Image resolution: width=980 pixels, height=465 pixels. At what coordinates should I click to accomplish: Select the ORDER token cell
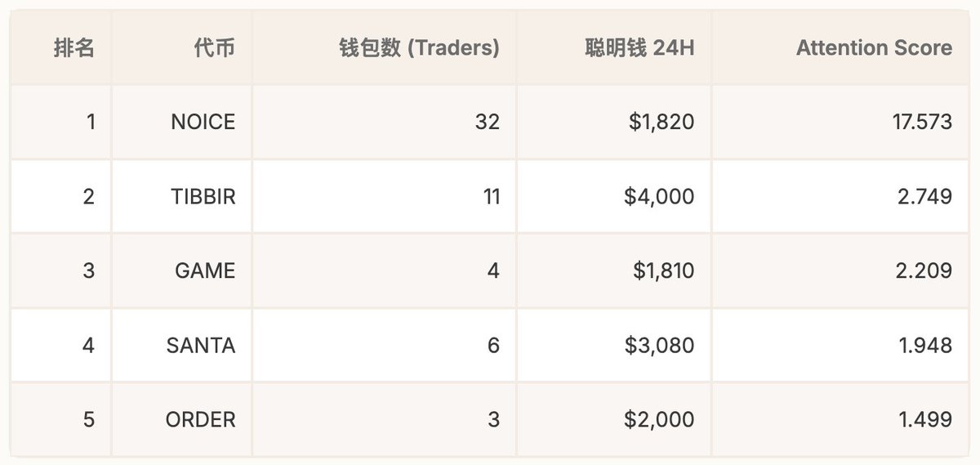tap(200, 419)
